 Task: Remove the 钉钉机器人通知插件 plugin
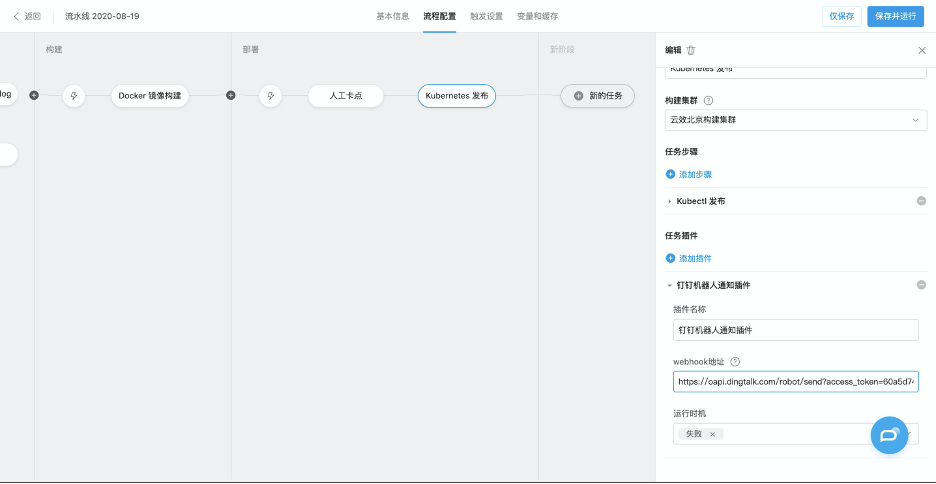click(x=921, y=285)
